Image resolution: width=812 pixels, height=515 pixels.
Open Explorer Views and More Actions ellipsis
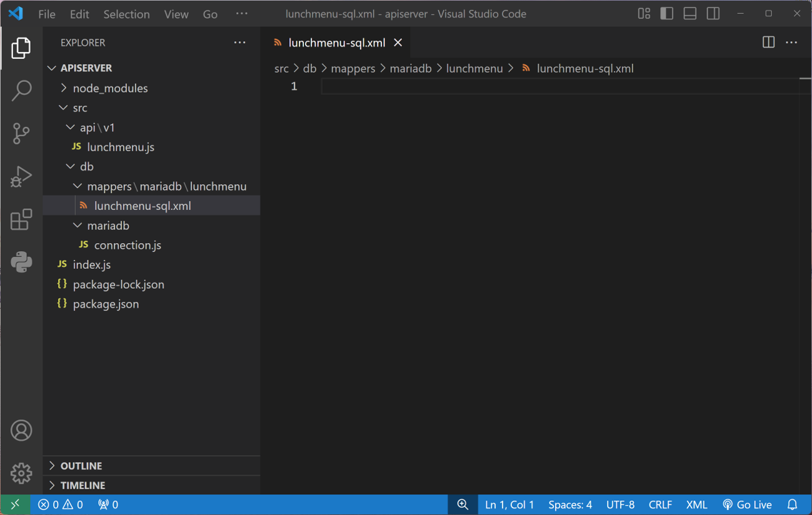pos(240,42)
